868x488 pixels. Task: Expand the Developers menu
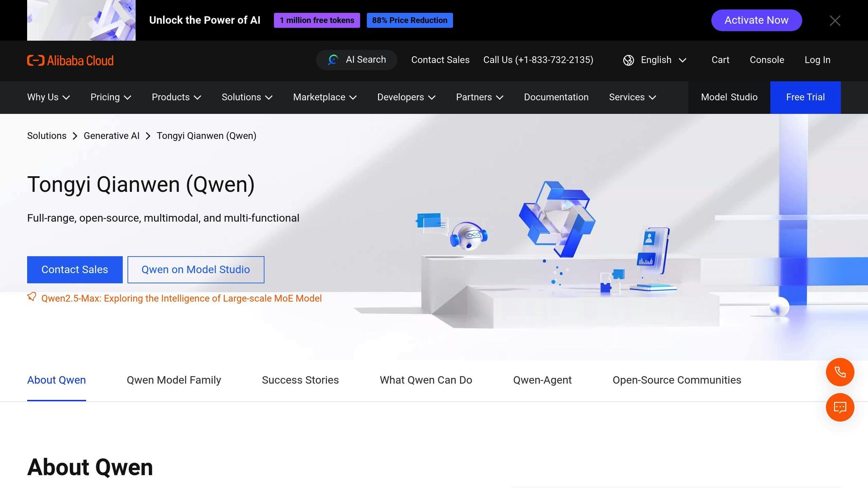(x=406, y=97)
